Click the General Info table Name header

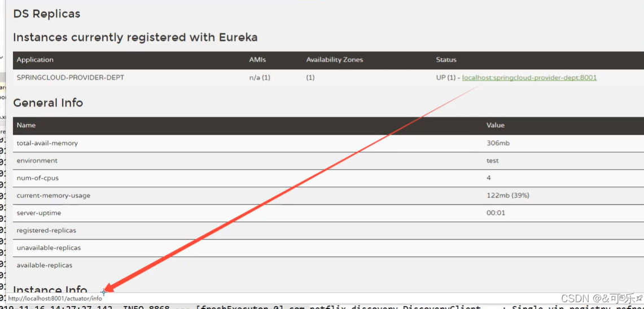click(x=26, y=125)
